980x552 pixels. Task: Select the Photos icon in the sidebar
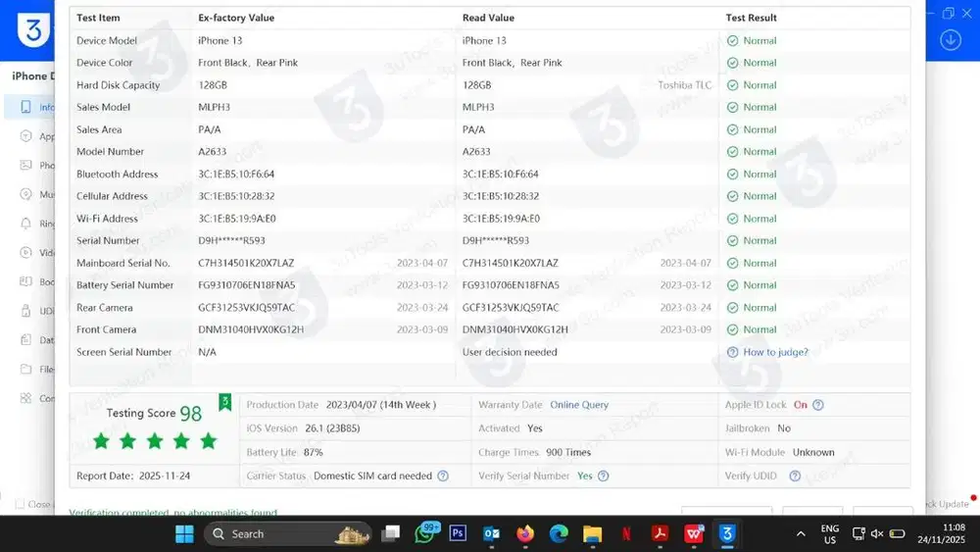pos(26,166)
